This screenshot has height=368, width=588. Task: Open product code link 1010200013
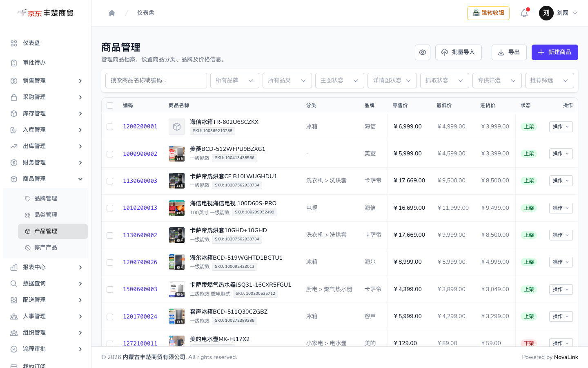pyautogui.click(x=140, y=208)
